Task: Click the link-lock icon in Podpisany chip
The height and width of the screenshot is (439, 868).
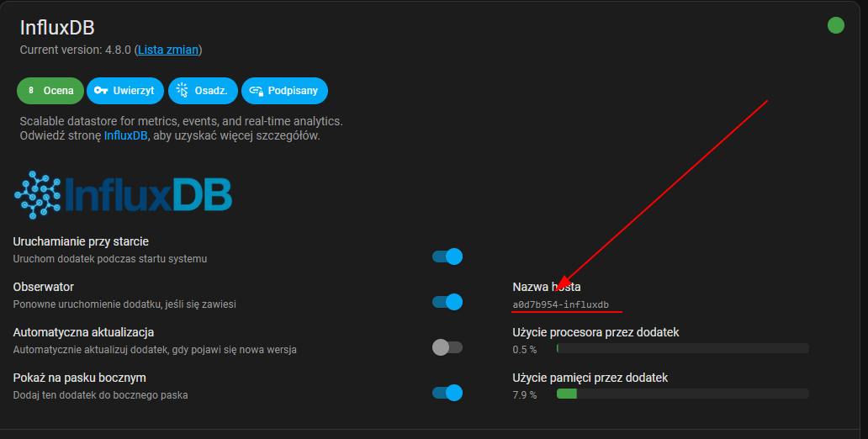Action: tap(256, 91)
